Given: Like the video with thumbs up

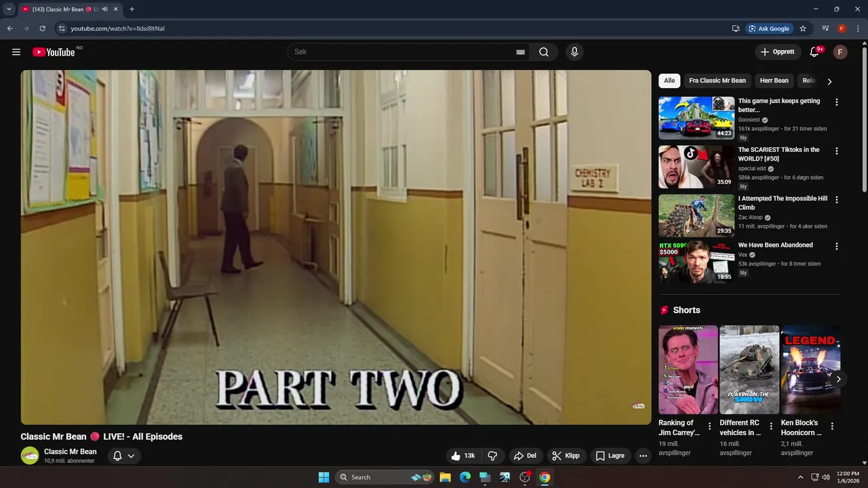Looking at the screenshot, I should pyautogui.click(x=464, y=456).
